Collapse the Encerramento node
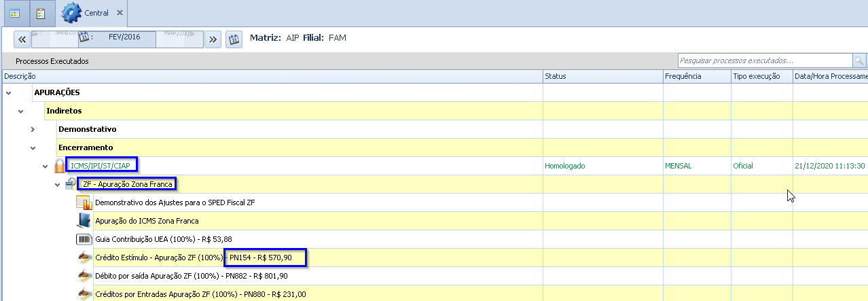Viewport: 868px width, 301px height. point(33,147)
